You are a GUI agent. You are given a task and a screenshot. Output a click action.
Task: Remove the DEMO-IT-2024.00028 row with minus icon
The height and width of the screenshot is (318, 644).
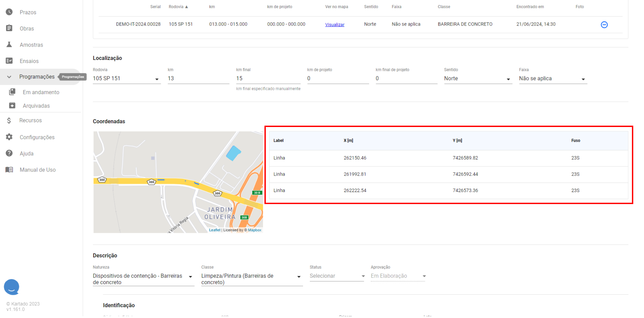click(604, 24)
